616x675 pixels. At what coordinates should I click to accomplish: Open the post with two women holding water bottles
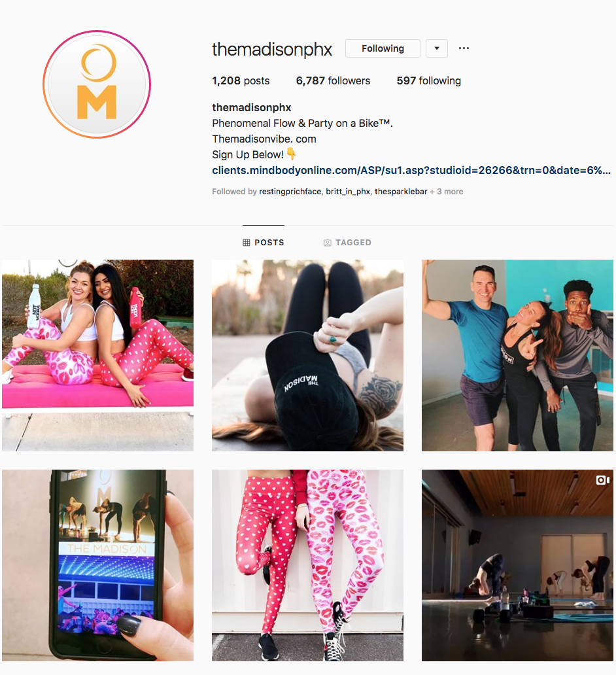pos(97,355)
